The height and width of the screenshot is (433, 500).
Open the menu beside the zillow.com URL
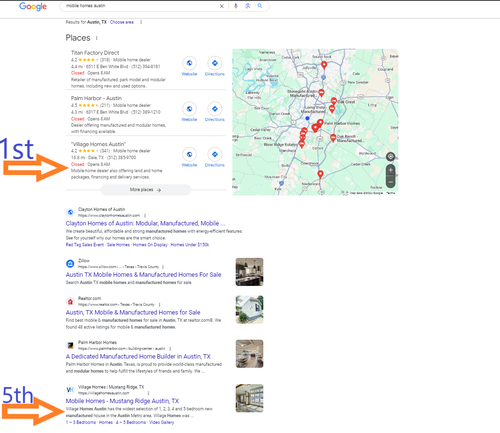pyautogui.click(x=163, y=267)
